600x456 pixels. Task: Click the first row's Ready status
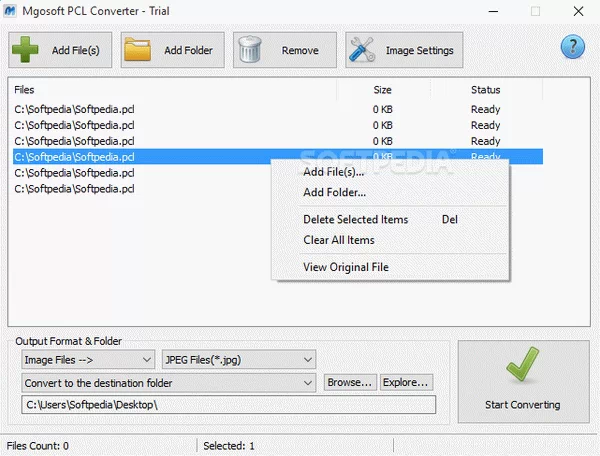(485, 109)
